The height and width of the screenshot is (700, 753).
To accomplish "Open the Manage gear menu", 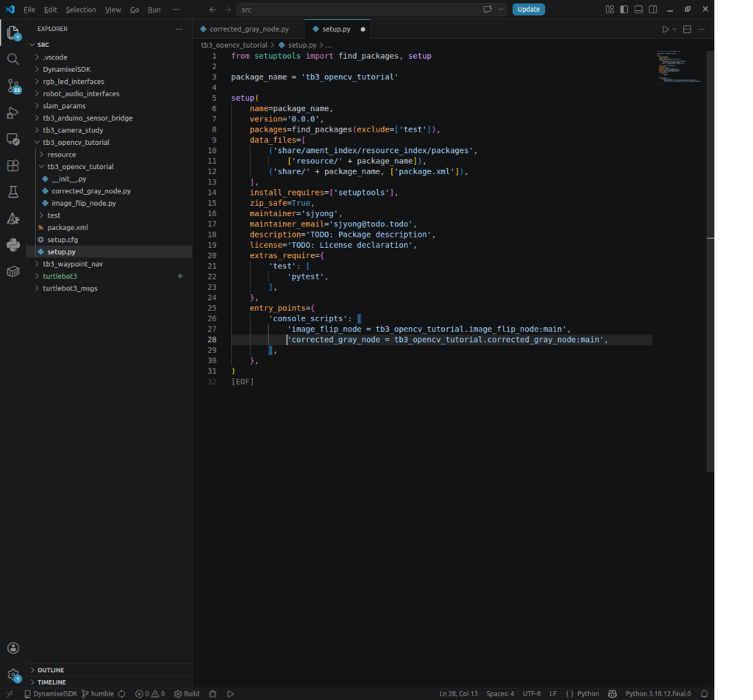I will point(13,674).
